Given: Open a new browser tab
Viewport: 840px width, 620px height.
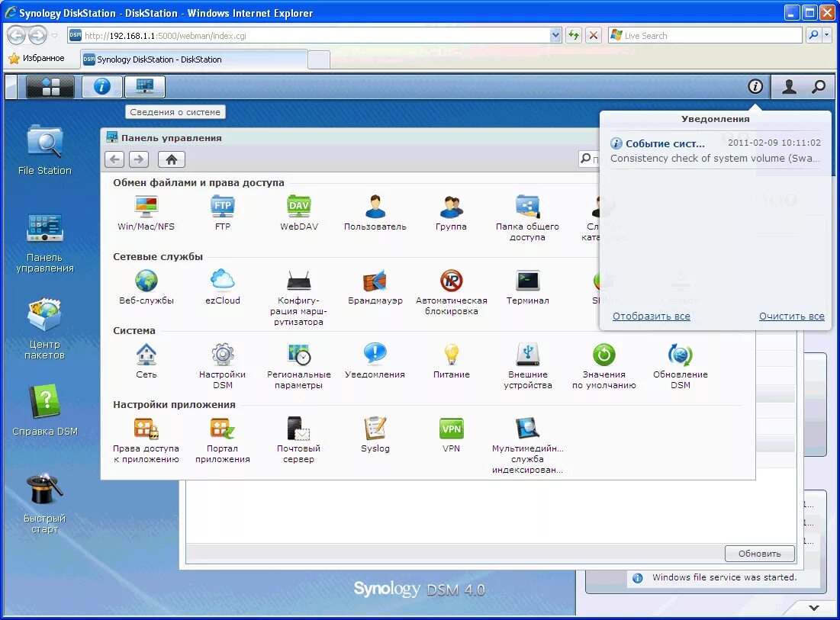Looking at the screenshot, I should [319, 59].
